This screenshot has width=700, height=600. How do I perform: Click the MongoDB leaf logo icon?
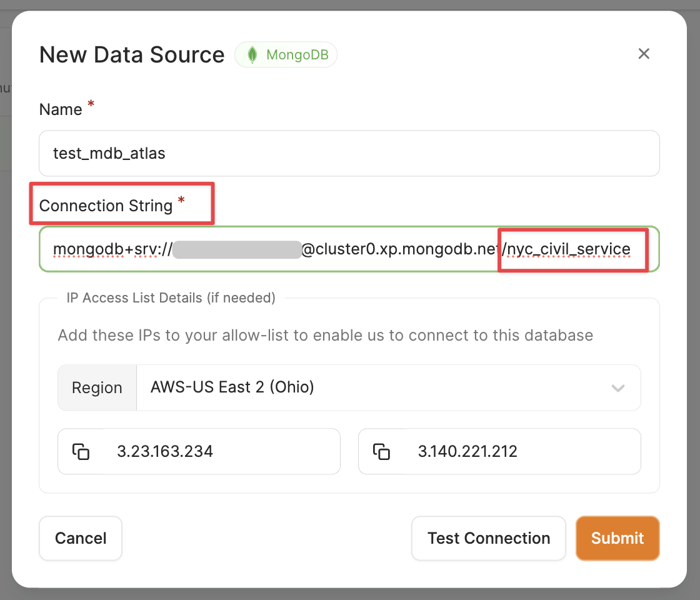[x=252, y=55]
